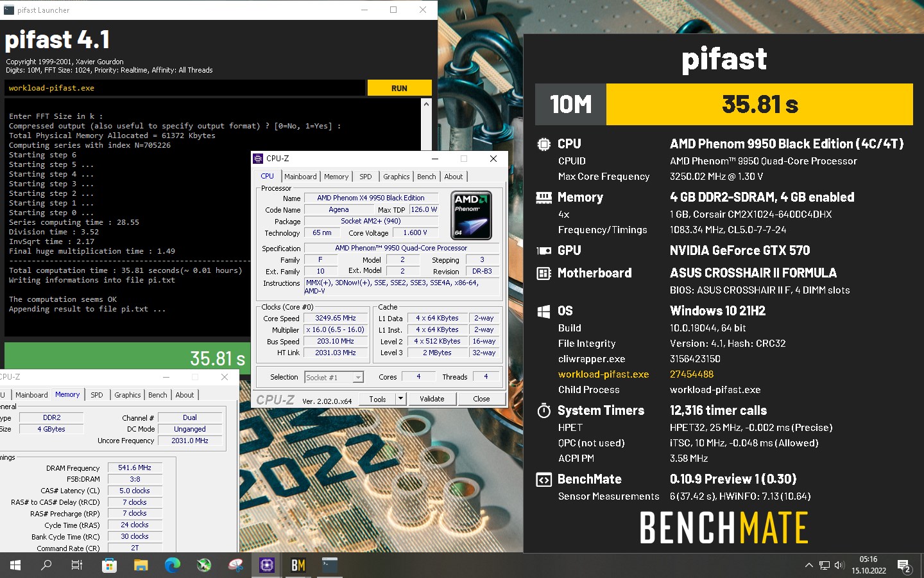Switch to Bench tab in front CPU-Z
The height and width of the screenshot is (578, 924).
tap(427, 177)
